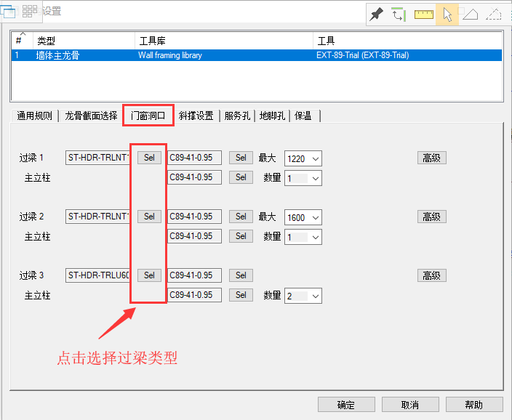The height and width of the screenshot is (420, 512).
Task: Click 过梁 3 section field C89-41-0.95
Action: click(195, 275)
